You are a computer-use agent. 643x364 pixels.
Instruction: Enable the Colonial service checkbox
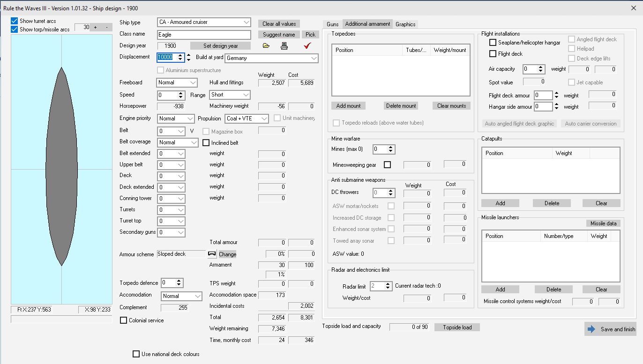point(124,320)
